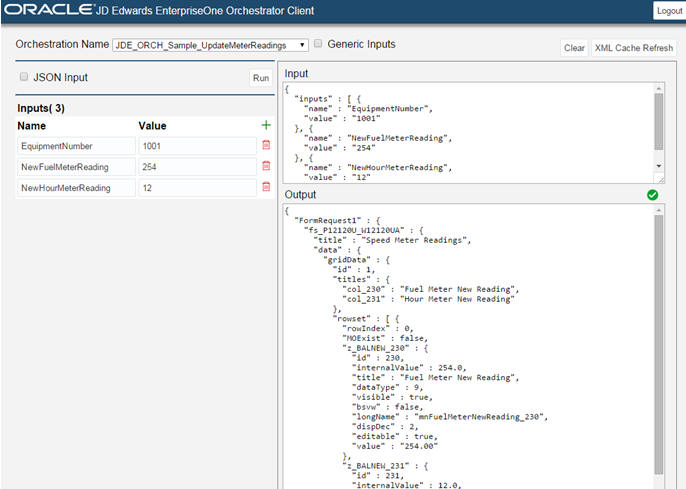Log out using the Logout button
The height and width of the screenshot is (489, 686).
tap(669, 11)
